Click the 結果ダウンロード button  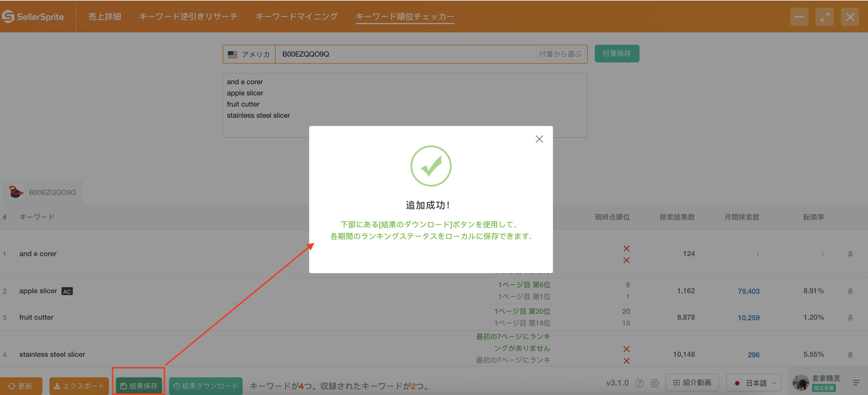[x=206, y=386]
